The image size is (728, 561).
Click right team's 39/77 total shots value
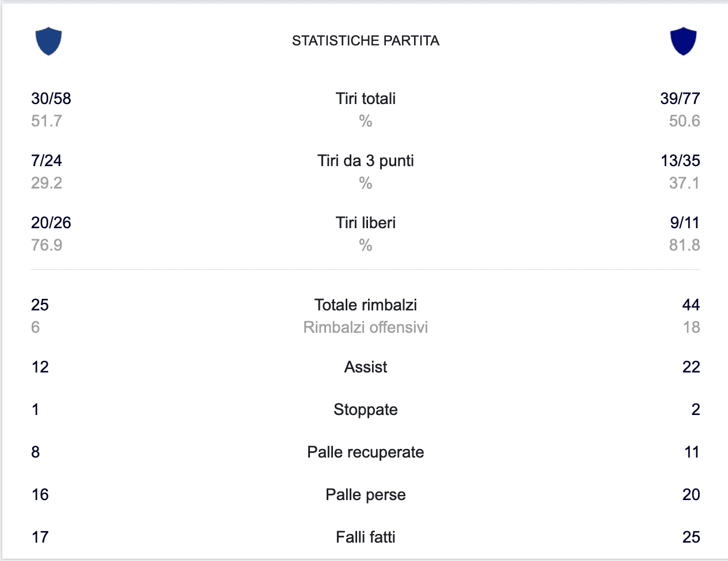click(x=680, y=98)
